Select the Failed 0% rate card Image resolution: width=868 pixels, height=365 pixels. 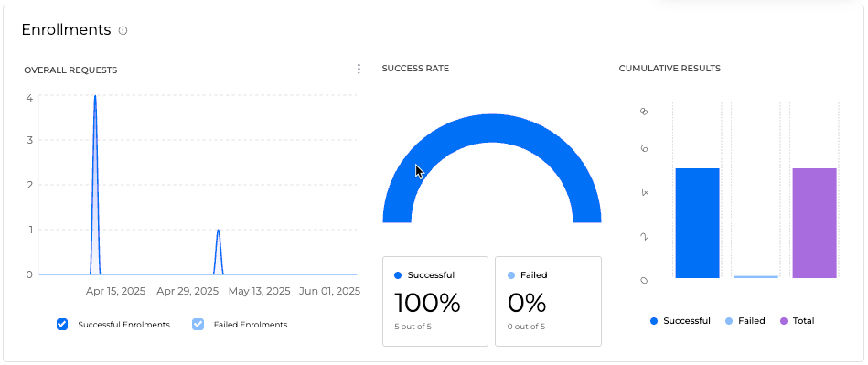click(548, 301)
